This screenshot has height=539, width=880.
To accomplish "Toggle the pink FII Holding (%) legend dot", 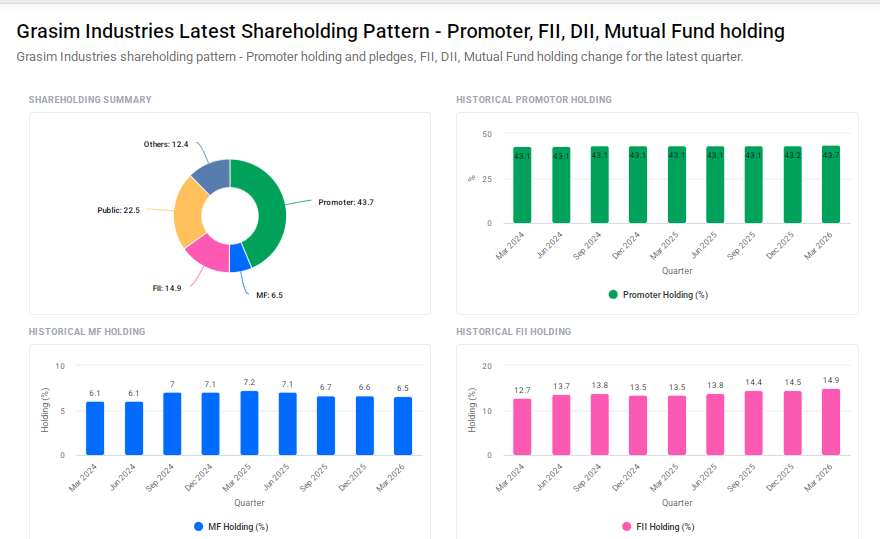I will point(626,526).
